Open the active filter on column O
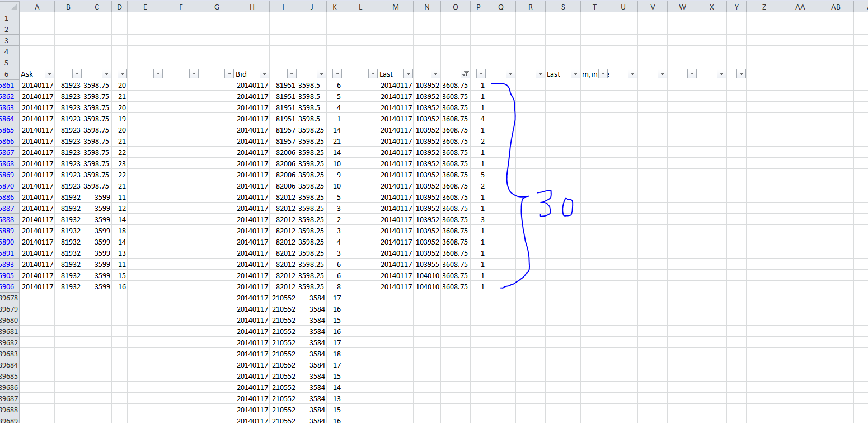 pos(465,74)
